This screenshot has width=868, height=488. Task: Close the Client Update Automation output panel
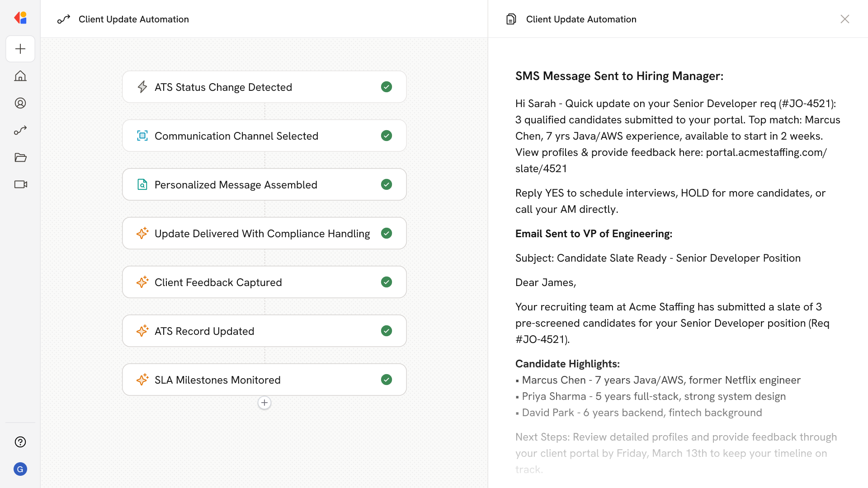[844, 19]
